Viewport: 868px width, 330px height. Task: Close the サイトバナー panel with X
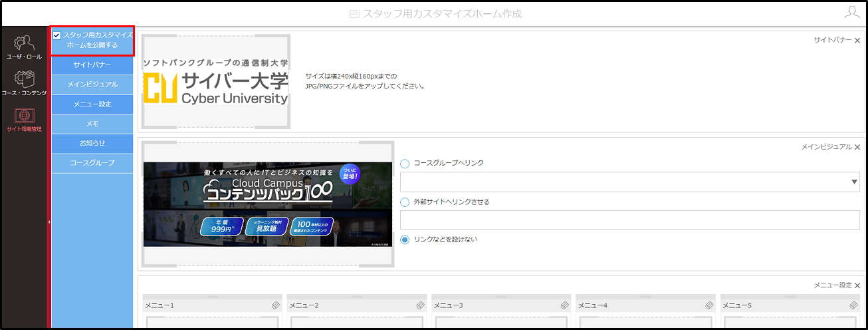coord(857,41)
